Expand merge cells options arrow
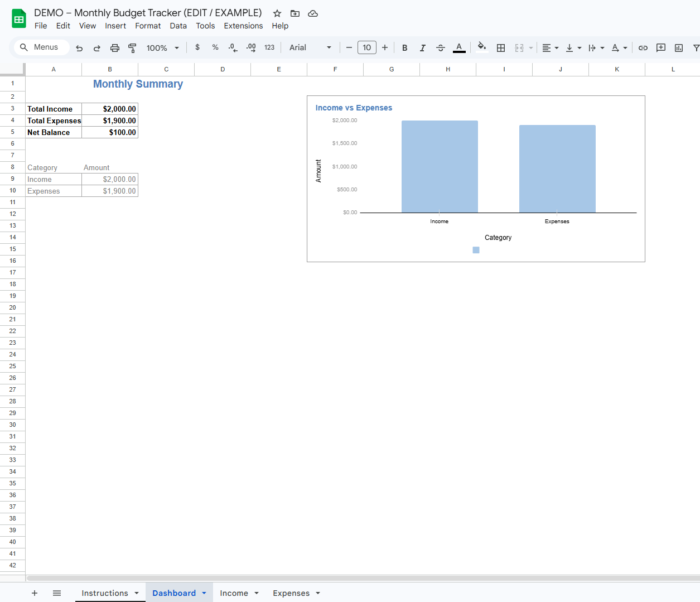 531,48
